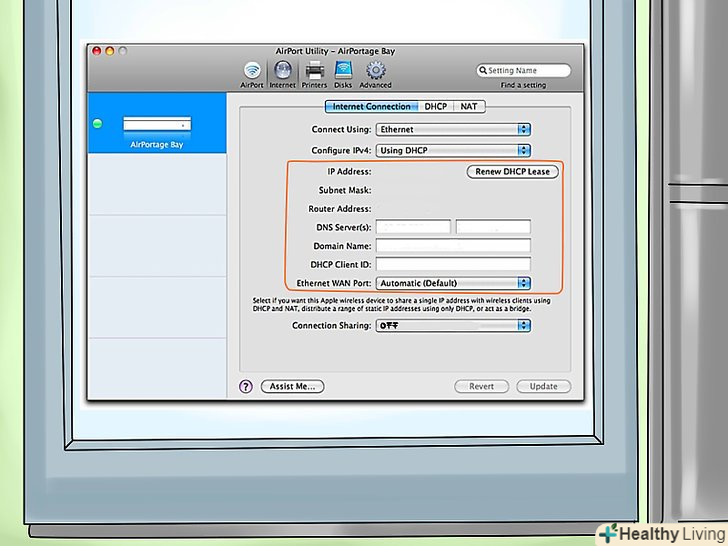Screen dimensions: 728x546
Task: Open the Ethernet WAN Port dropdown
Action: pos(453,283)
